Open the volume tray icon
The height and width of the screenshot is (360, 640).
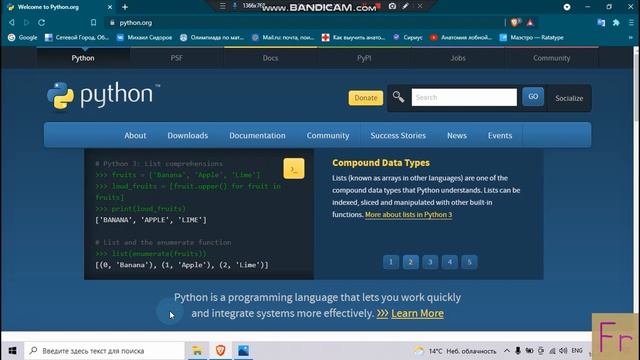pos(563,351)
